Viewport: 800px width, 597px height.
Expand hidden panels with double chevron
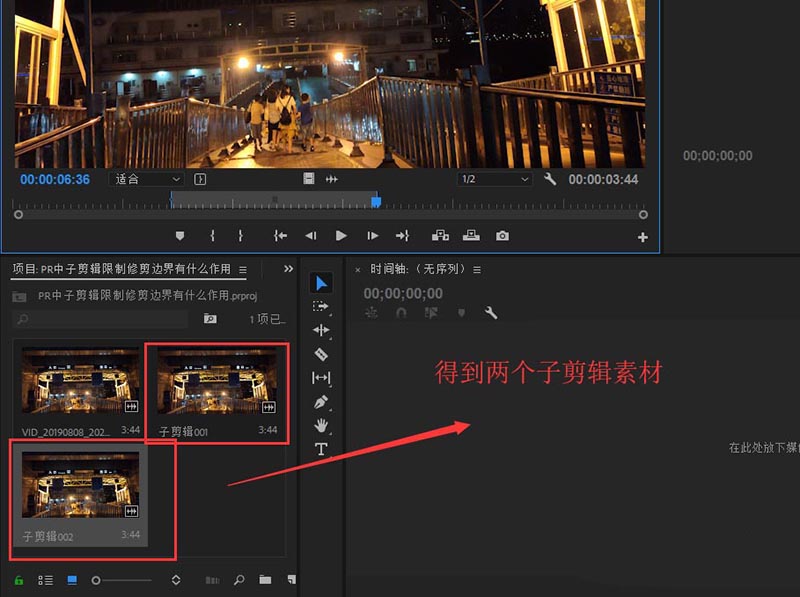[289, 269]
